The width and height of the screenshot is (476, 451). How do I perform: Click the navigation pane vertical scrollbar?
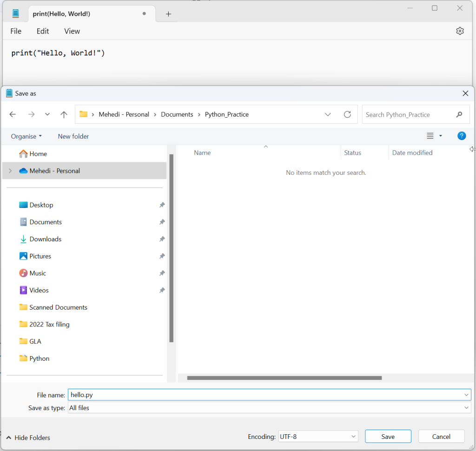(171, 248)
